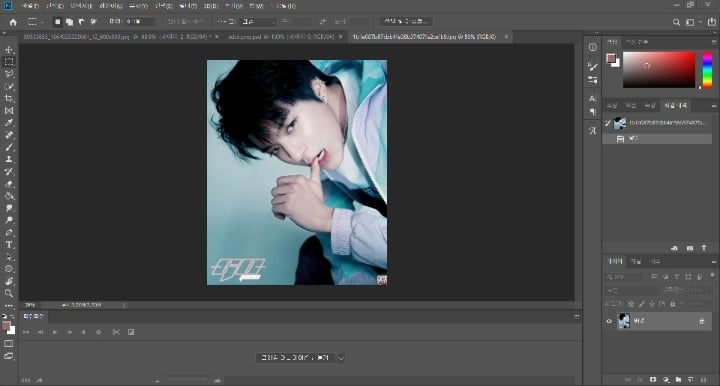Open the 3D(D) menu

(x=211, y=6)
